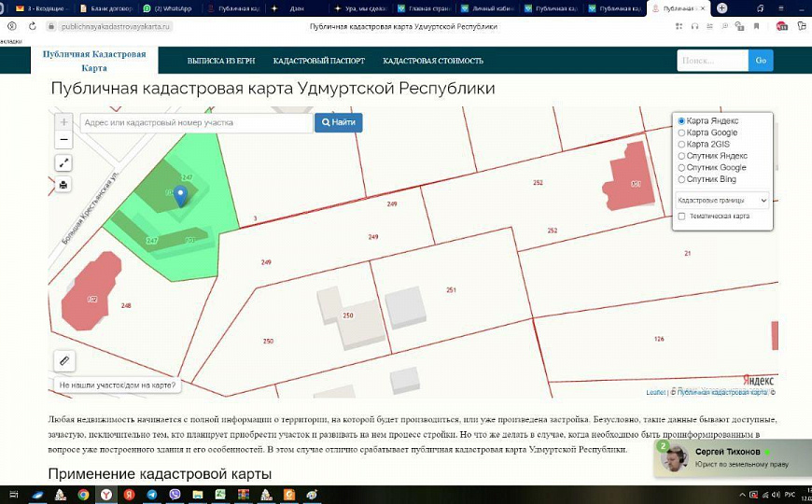812x504 pixels.
Task: Open Viber from taskbar
Action: [175, 495]
